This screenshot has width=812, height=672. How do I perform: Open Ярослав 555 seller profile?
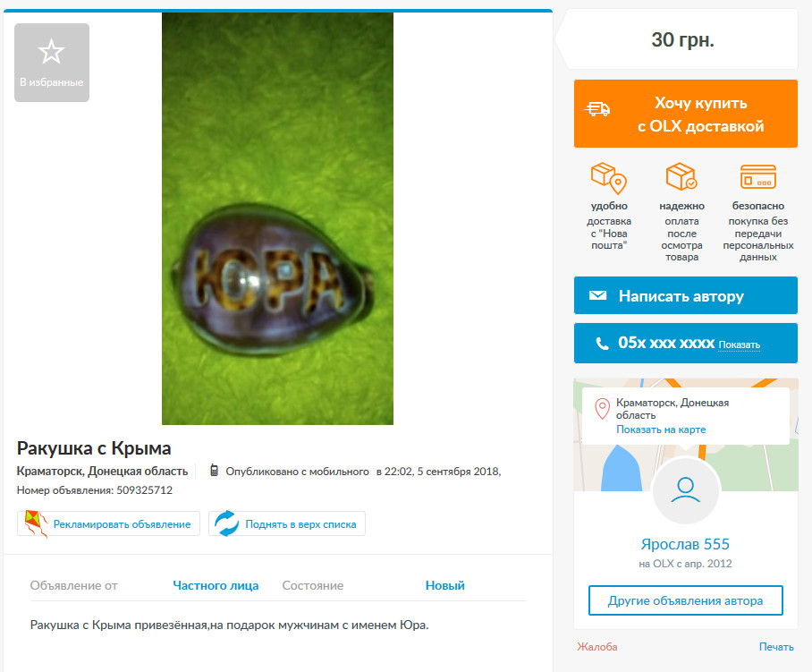(685, 544)
